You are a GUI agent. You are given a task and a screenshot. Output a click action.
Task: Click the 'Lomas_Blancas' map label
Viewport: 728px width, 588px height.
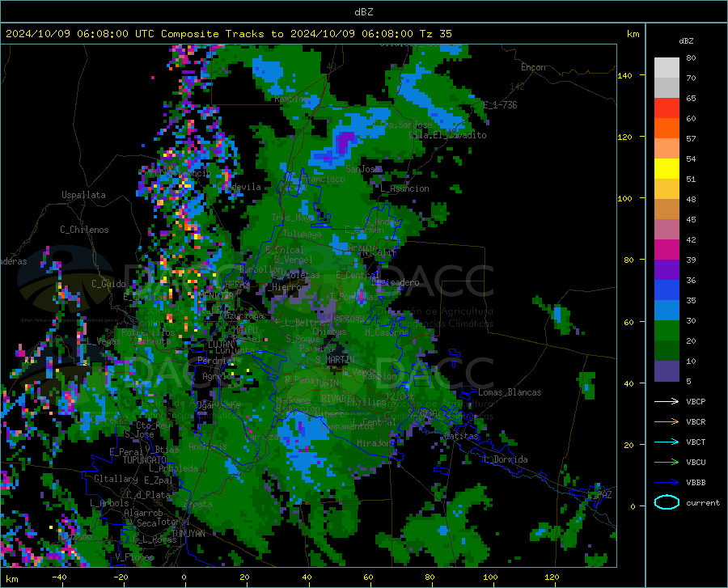(510, 392)
